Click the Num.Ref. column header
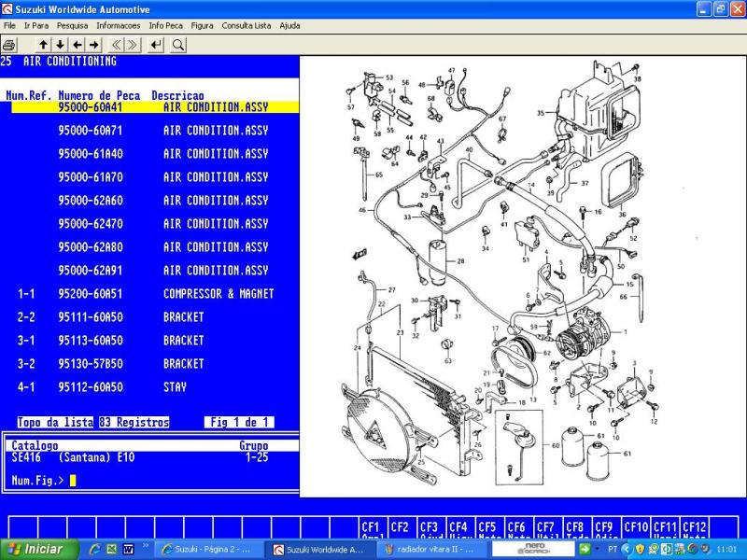The image size is (747, 560). 29,96
